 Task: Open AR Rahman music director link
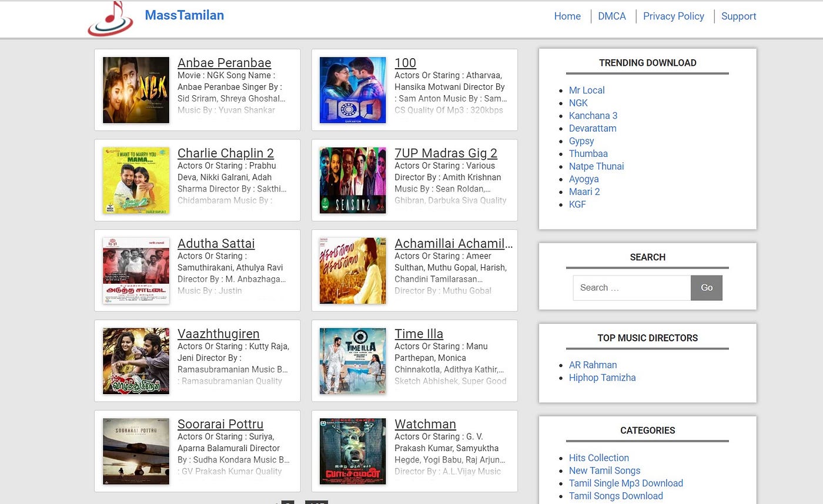tap(593, 365)
